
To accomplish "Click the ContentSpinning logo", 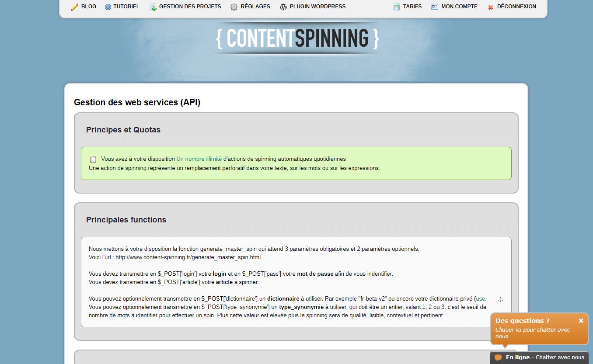I will pos(297,38).
